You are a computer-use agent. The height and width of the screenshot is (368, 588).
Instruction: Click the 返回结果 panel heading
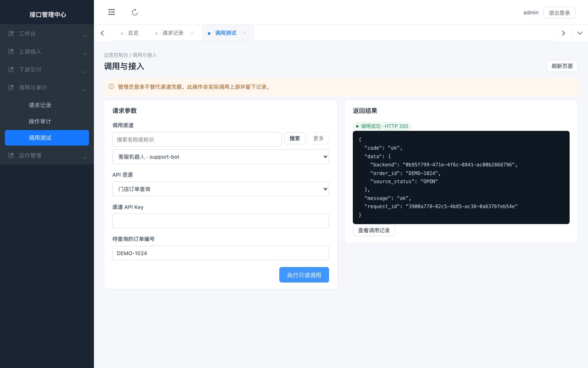(x=365, y=111)
